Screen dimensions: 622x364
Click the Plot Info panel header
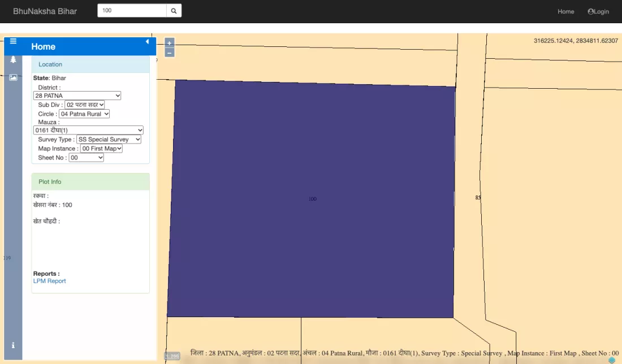[90, 181]
